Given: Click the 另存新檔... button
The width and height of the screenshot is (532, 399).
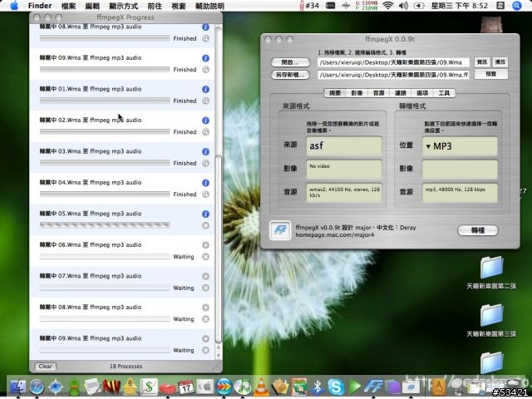Looking at the screenshot, I should tap(290, 75).
